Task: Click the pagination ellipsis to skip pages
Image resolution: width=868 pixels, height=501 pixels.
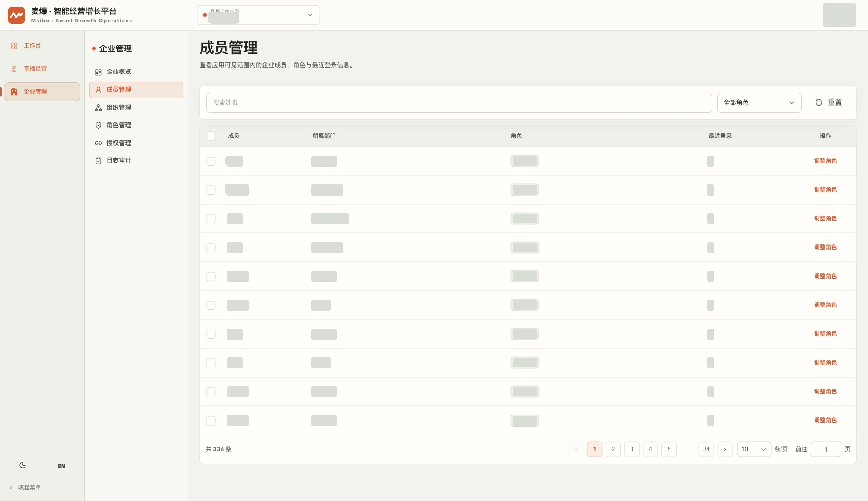Action: [688, 449]
